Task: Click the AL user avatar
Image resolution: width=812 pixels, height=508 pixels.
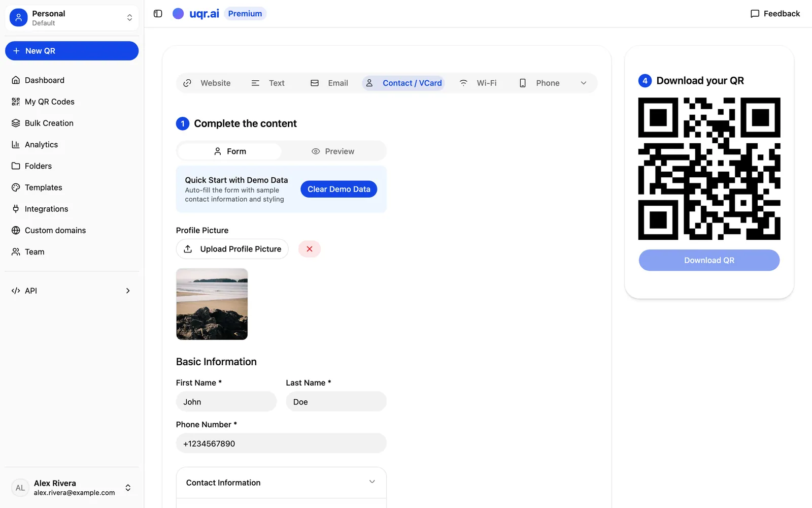Action: tap(20, 488)
